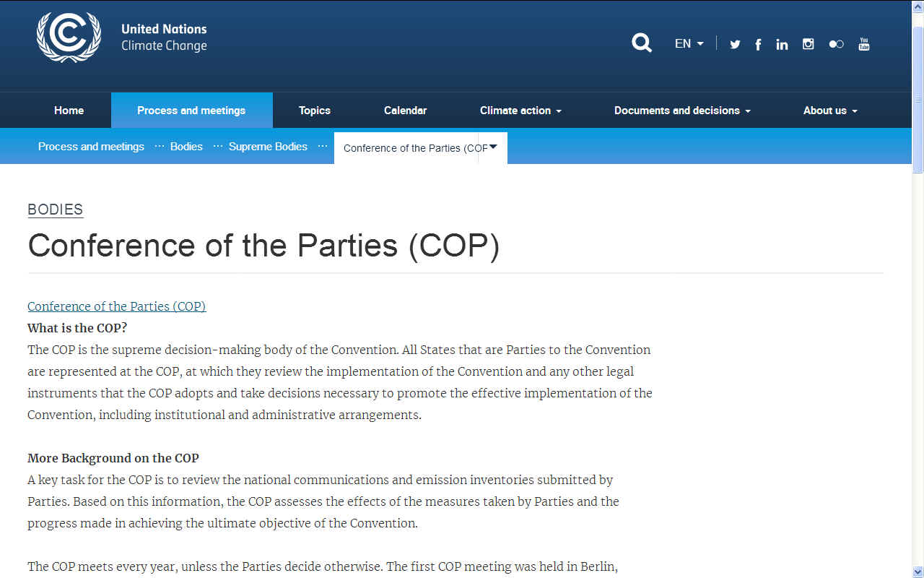Open the Flickr icon
This screenshot has width=924, height=578.
click(836, 44)
